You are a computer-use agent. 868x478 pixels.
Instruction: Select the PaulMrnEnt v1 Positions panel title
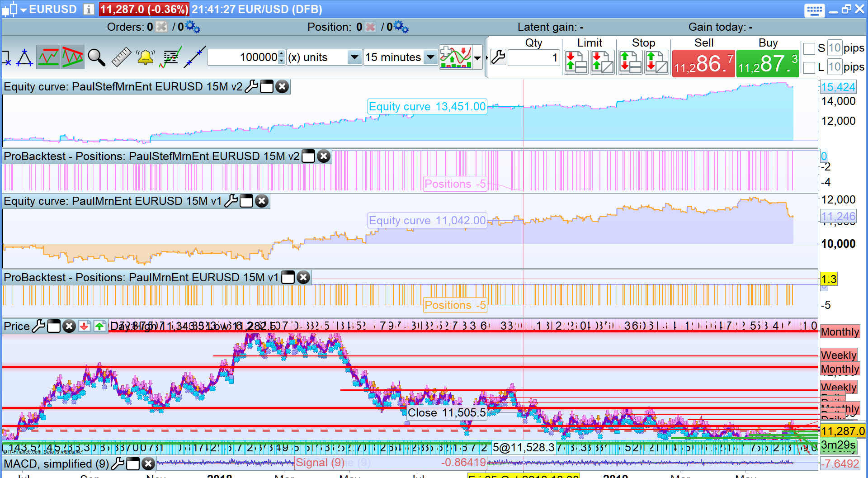[141, 277]
